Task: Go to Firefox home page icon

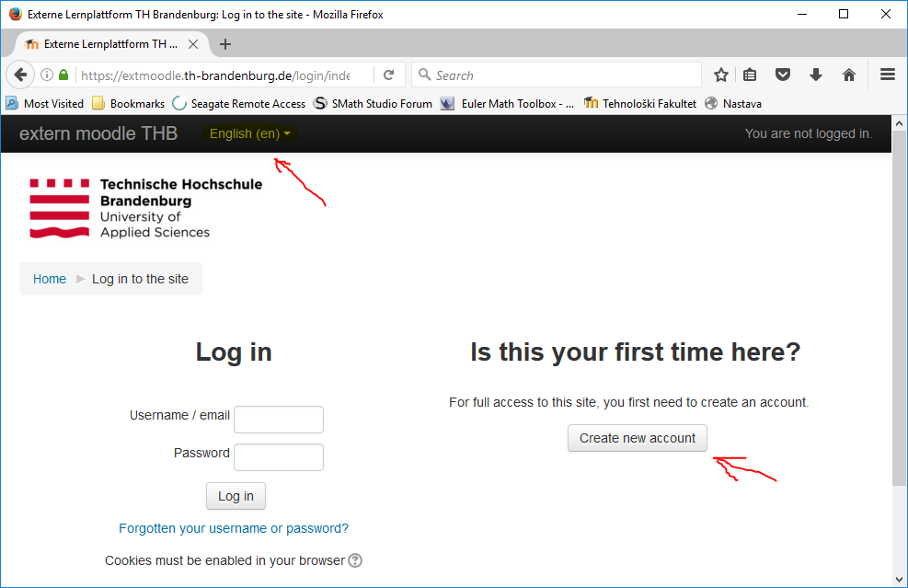Action: click(849, 75)
